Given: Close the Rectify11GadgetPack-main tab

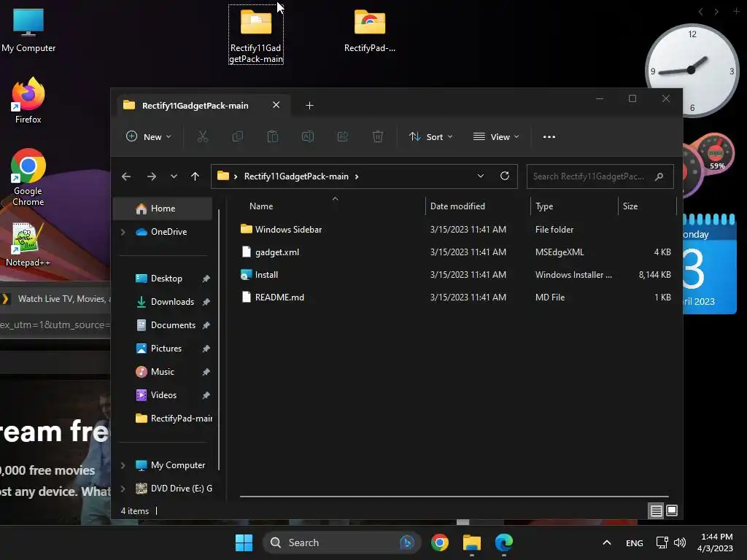Looking at the screenshot, I should pyautogui.click(x=276, y=105).
